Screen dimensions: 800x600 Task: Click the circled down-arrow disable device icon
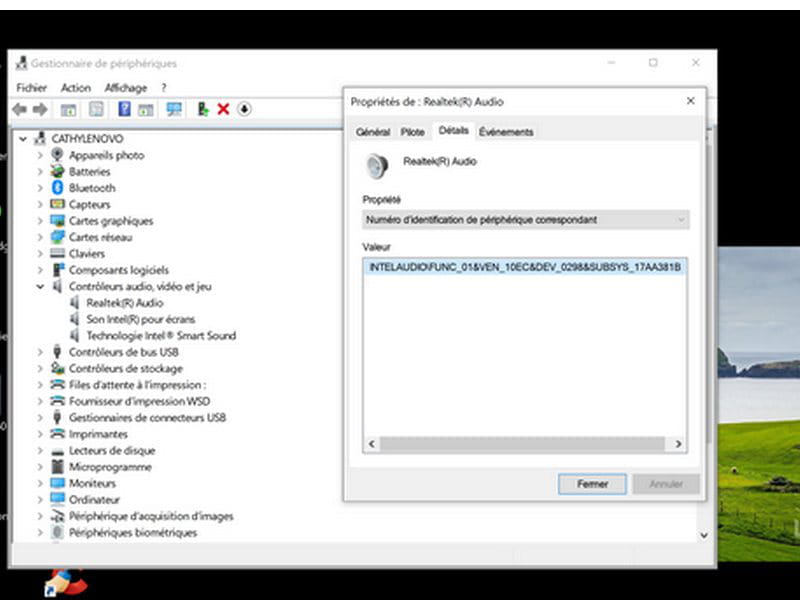click(244, 109)
